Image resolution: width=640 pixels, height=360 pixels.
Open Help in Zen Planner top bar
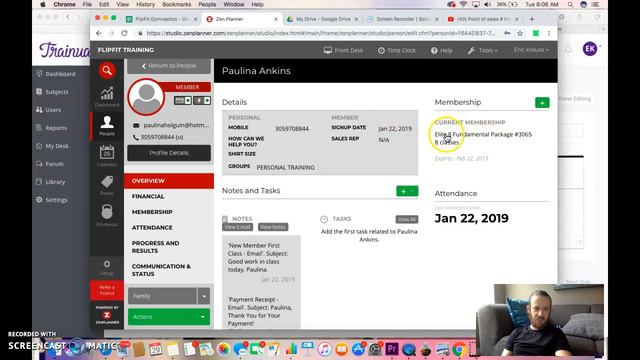click(x=442, y=50)
